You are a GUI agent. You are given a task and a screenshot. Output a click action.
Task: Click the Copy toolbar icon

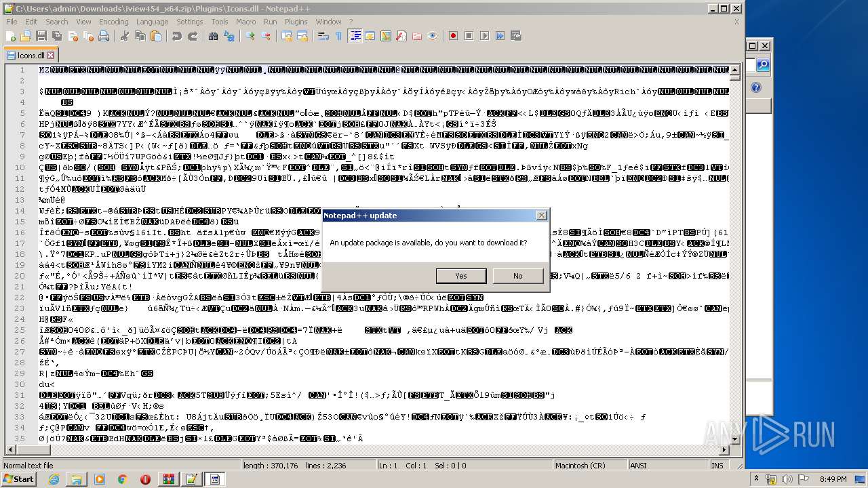point(140,36)
